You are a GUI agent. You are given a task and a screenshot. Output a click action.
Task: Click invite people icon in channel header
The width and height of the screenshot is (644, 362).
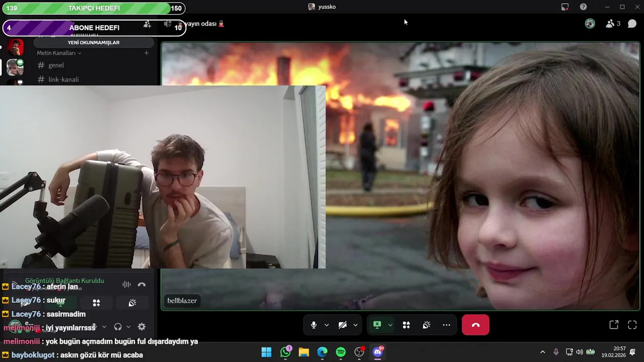147,24
